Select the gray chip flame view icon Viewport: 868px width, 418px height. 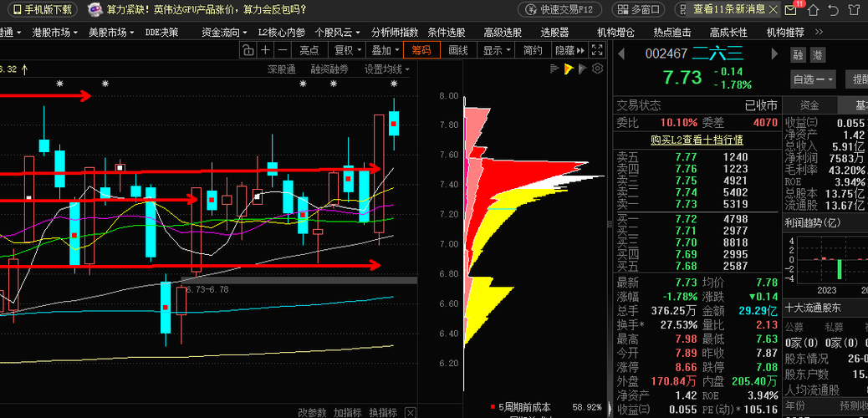[582, 69]
